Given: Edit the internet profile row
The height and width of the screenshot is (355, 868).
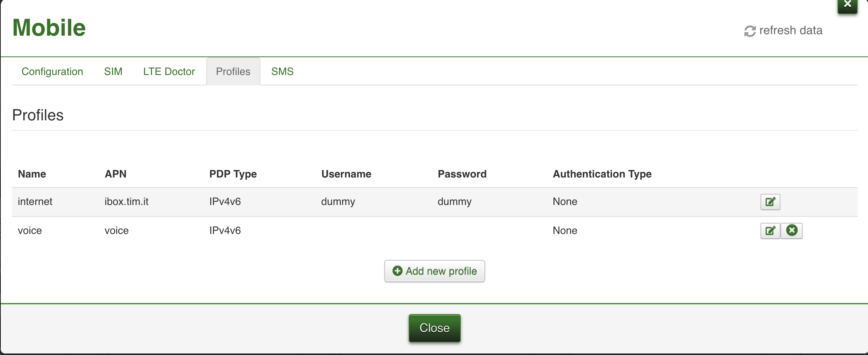Looking at the screenshot, I should (x=770, y=202).
